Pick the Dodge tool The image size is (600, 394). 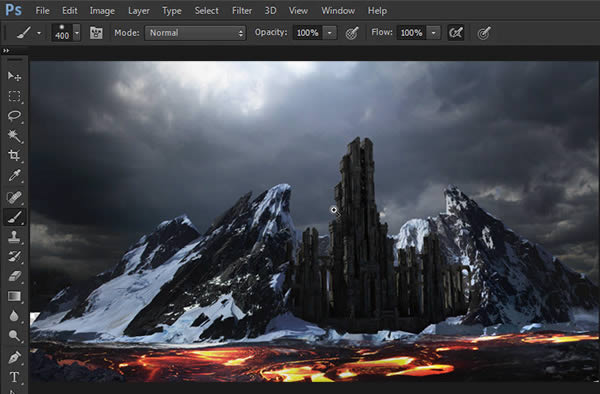15,336
